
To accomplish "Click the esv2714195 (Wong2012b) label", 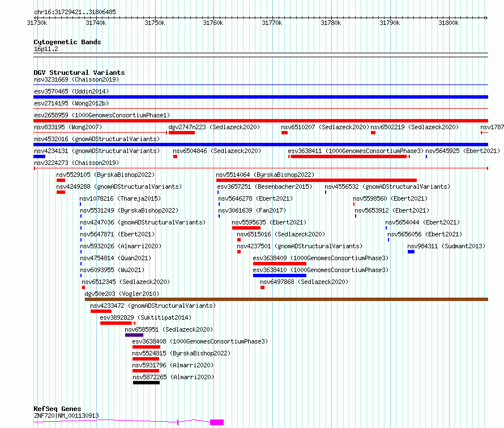I will click(71, 103).
